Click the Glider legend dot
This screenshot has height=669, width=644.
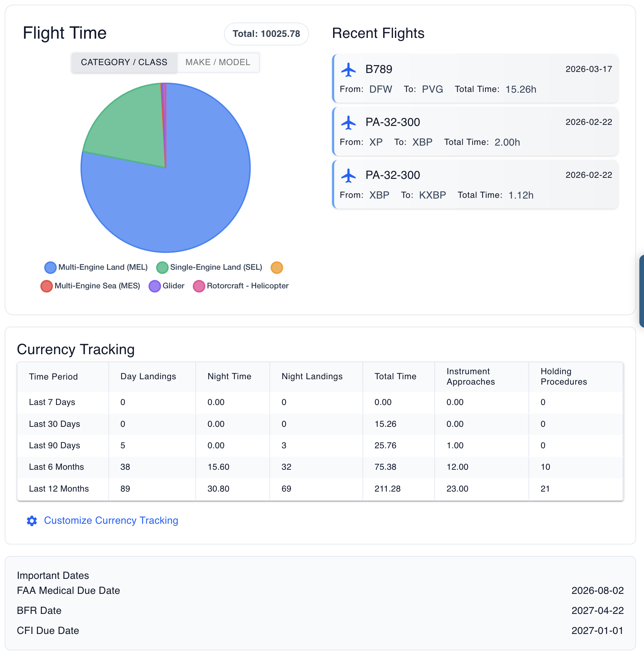(155, 286)
